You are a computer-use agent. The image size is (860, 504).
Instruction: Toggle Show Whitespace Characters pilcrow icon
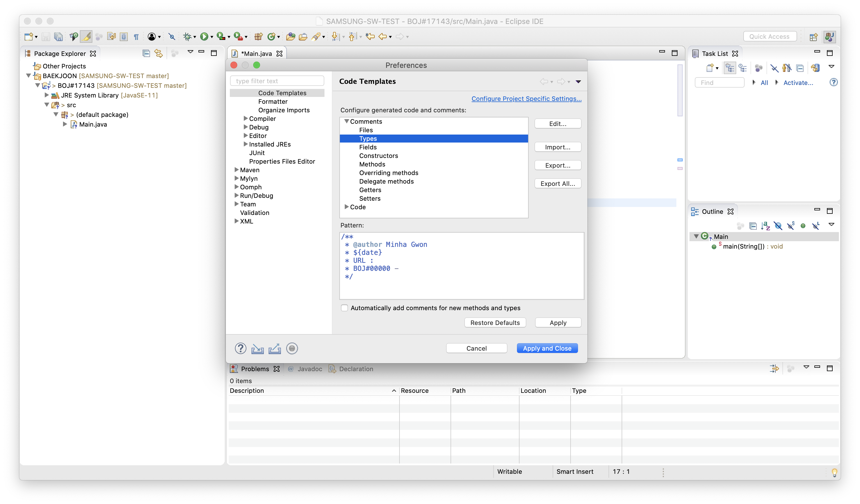136,36
